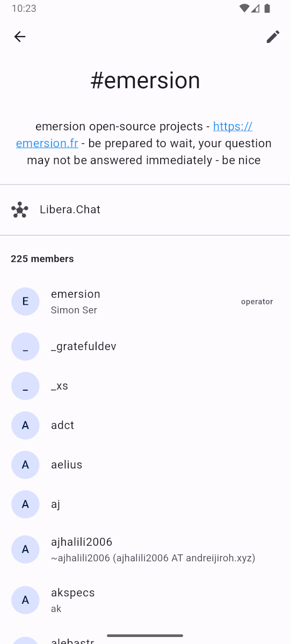This screenshot has height=644, width=290.
Task: Open the emersion.fr hyperlink in the topic
Action: (x=134, y=135)
